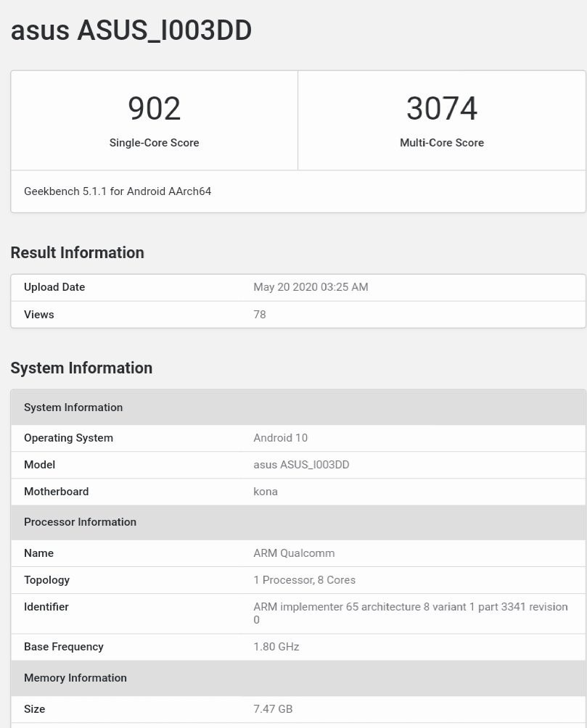Click the Upload Date label
The height and width of the screenshot is (728, 587).
(54, 287)
